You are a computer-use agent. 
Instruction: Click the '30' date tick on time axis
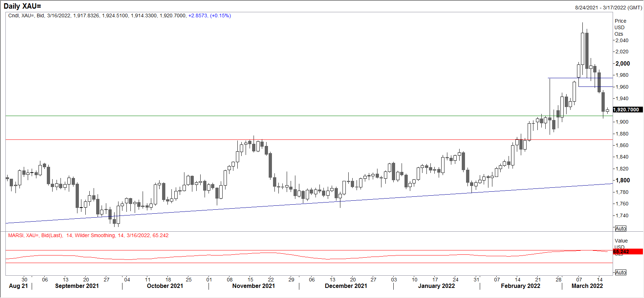point(24,279)
